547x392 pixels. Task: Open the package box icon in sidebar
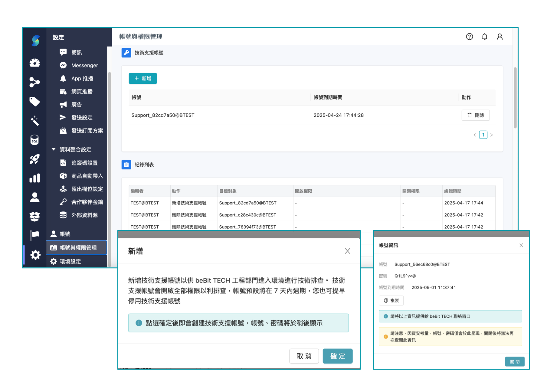[x=35, y=217]
